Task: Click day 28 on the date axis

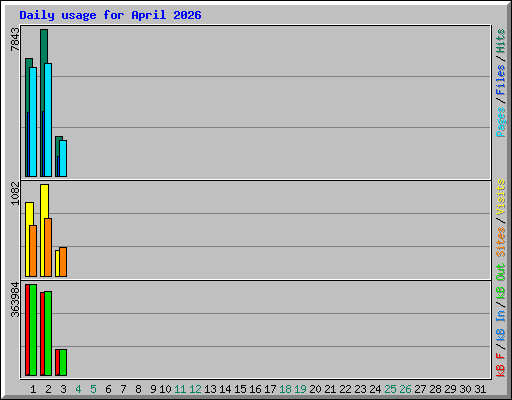Action: (x=435, y=389)
